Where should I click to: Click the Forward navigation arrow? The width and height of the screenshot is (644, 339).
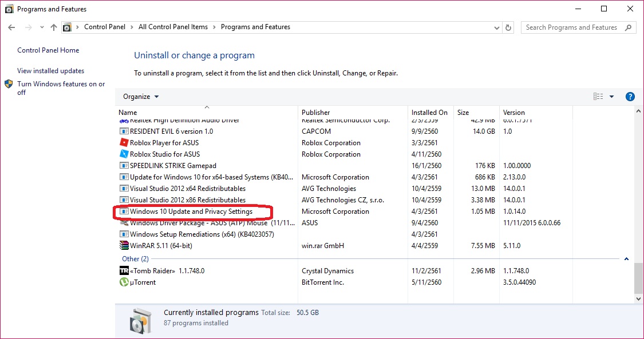(x=29, y=27)
